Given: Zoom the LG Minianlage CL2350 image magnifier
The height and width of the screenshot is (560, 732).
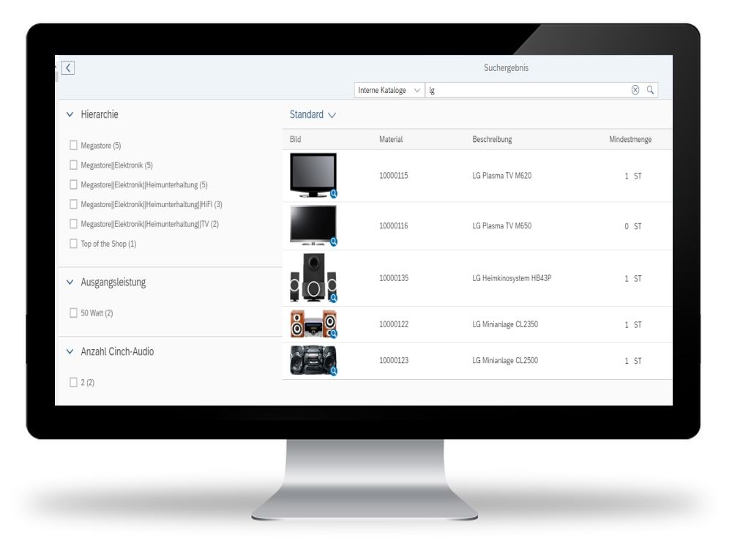Looking at the screenshot, I should pos(333,333).
